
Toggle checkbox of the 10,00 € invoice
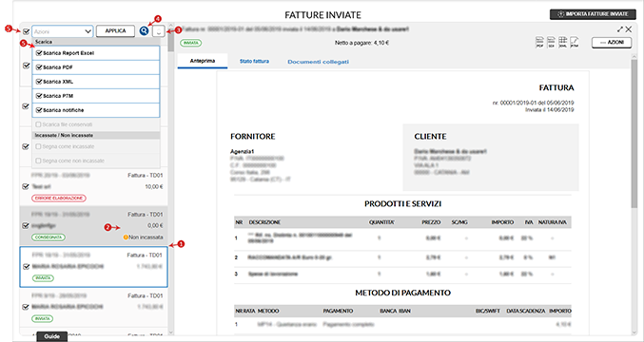click(x=26, y=186)
